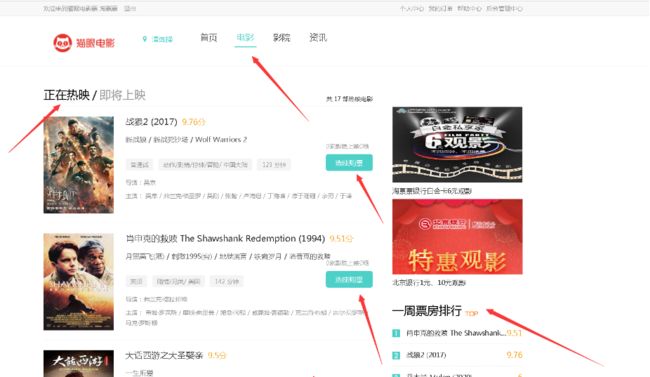Click the 北京银行 caption under red banner

[429, 283]
